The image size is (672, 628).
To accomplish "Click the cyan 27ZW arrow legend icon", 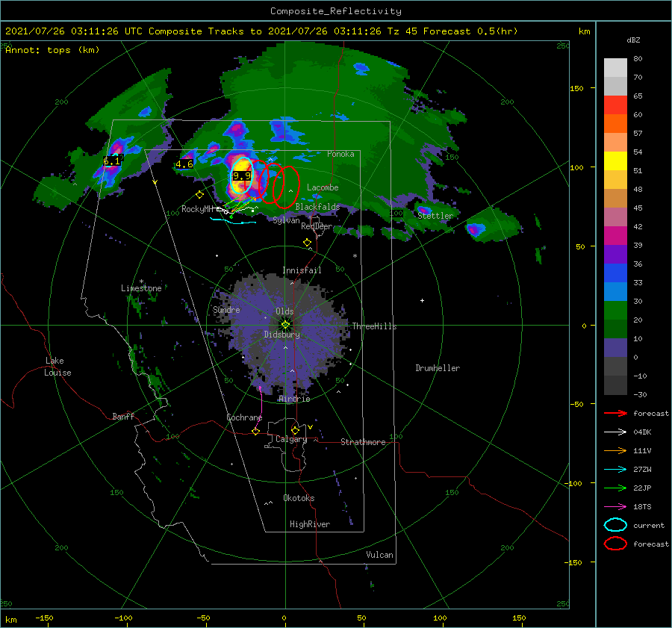I will 615,470.
